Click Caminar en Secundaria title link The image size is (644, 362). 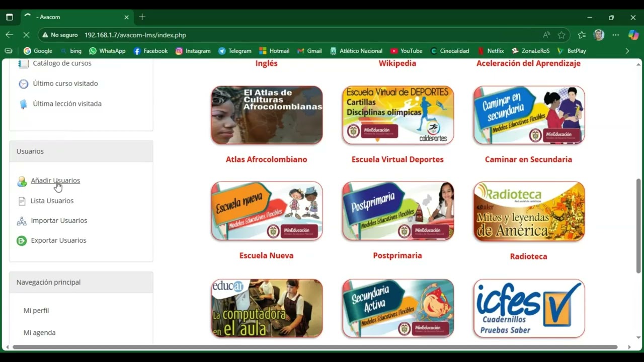(528, 159)
